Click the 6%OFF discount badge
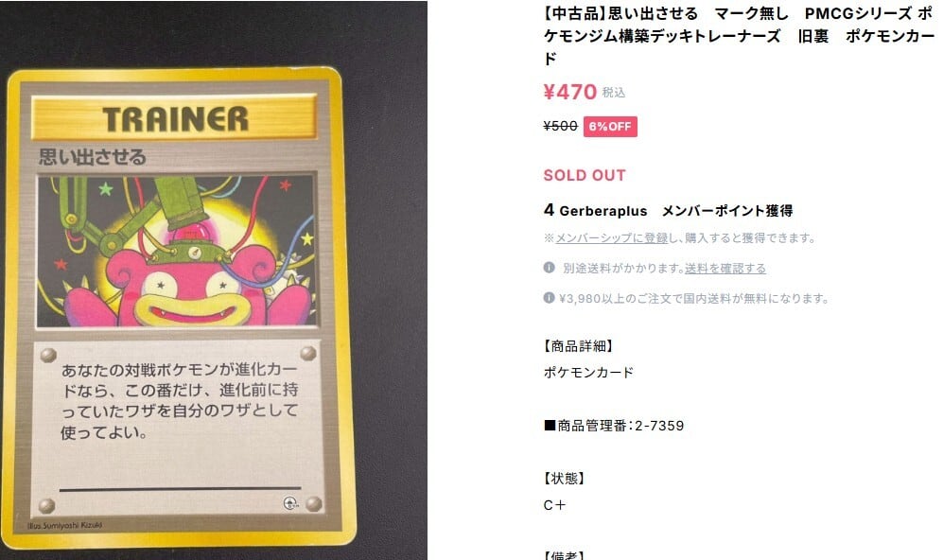This screenshot has height=560, width=943. [610, 127]
